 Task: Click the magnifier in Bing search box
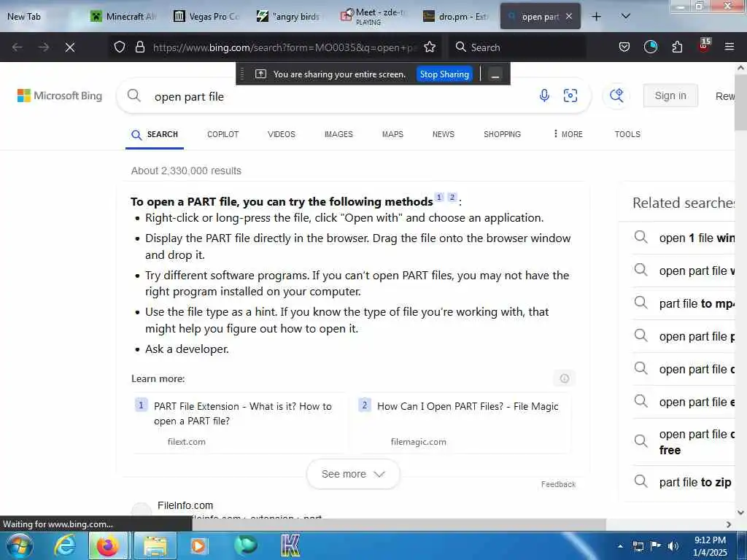click(134, 96)
